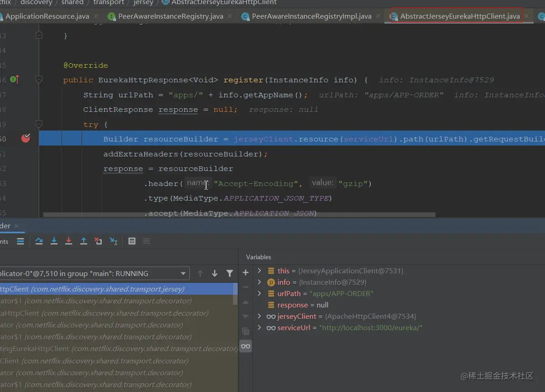Screen dimensions: 545x392
Task: Click 'APPLICATION_JSON_TYPE' in the code
Action: pos(276,198)
